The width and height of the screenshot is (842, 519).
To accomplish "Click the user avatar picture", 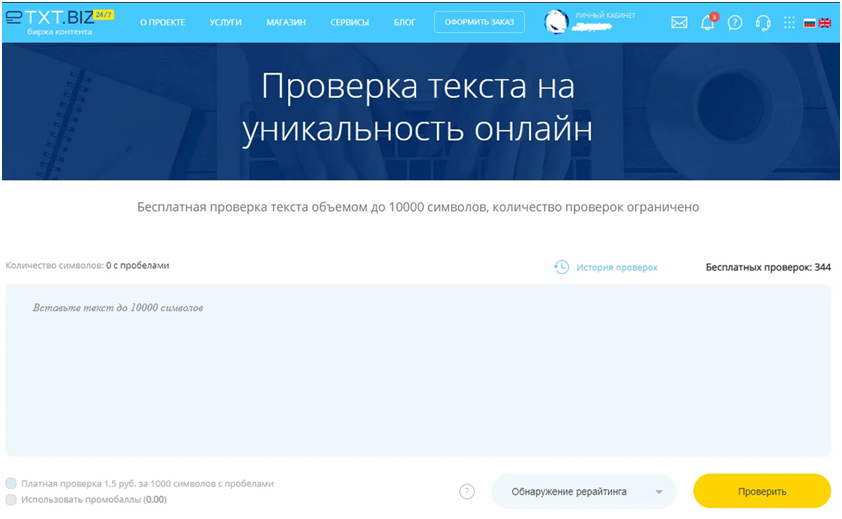I will 556,23.
